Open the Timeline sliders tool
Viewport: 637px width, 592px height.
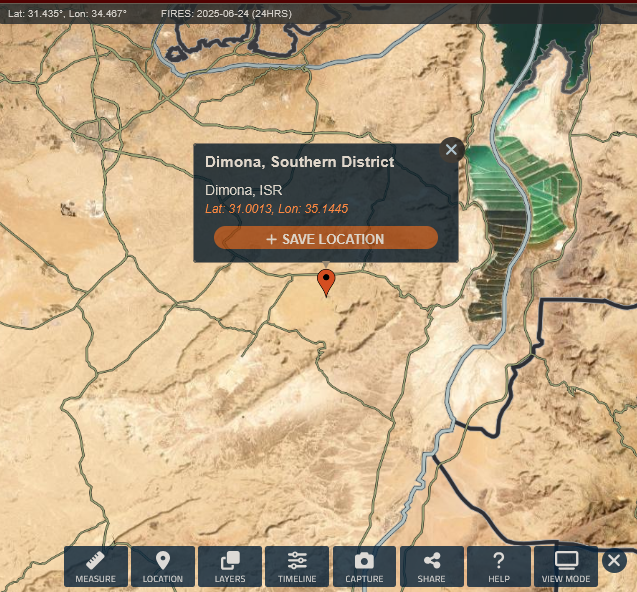click(297, 566)
